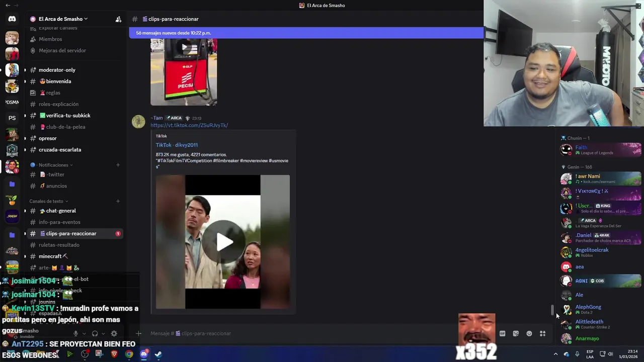Add a channel to Canales de texto
Image resolution: width=644 pixels, height=362 pixels.
tap(118, 201)
